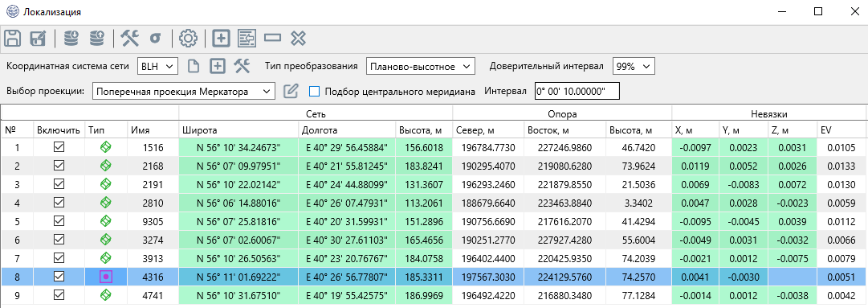This screenshot has height=308, width=868.
Task: Click tools icon beside coordinate system row
Action: click(x=242, y=66)
